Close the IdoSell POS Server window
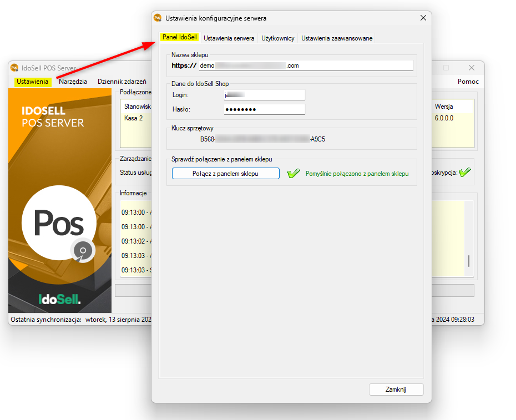Viewport: 516px width, 420px height. tap(471, 68)
